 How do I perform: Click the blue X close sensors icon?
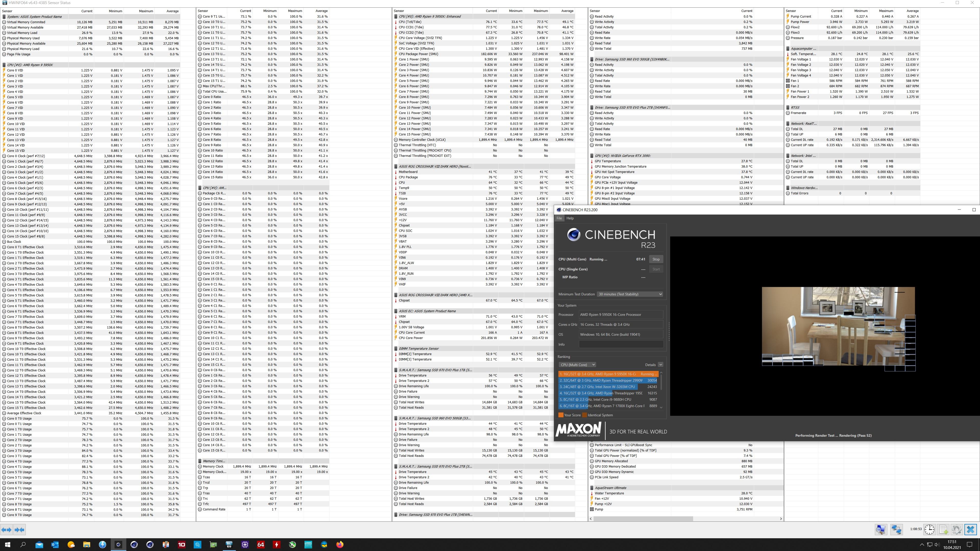tap(971, 529)
